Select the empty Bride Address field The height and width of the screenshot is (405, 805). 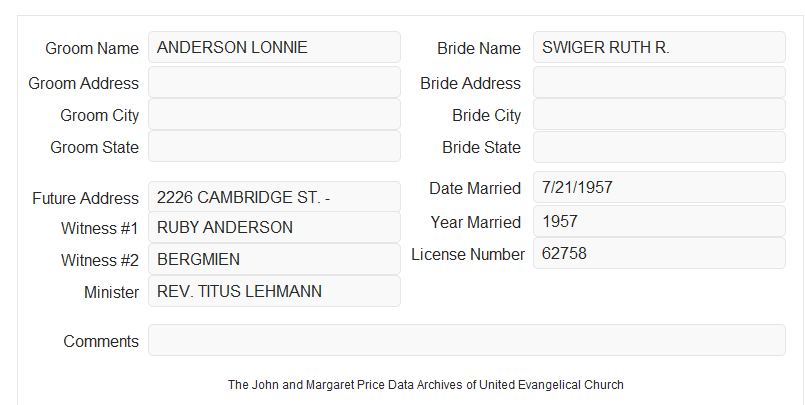659,82
